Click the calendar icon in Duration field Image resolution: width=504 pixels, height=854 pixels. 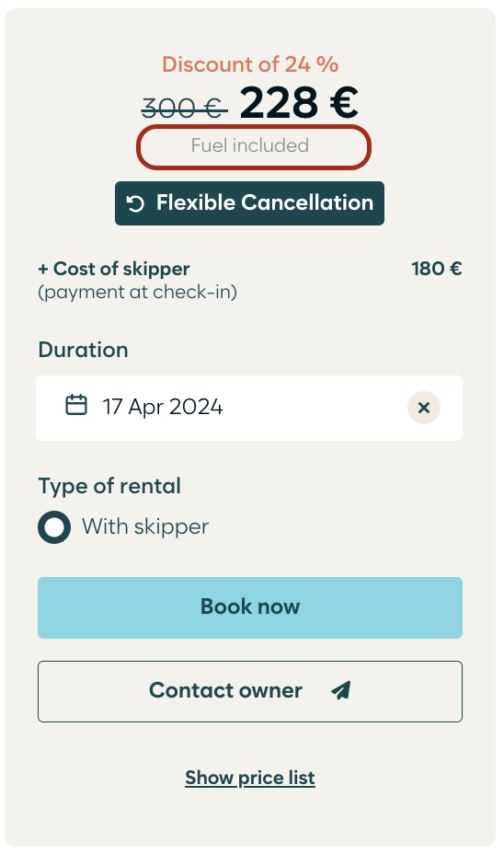point(76,405)
